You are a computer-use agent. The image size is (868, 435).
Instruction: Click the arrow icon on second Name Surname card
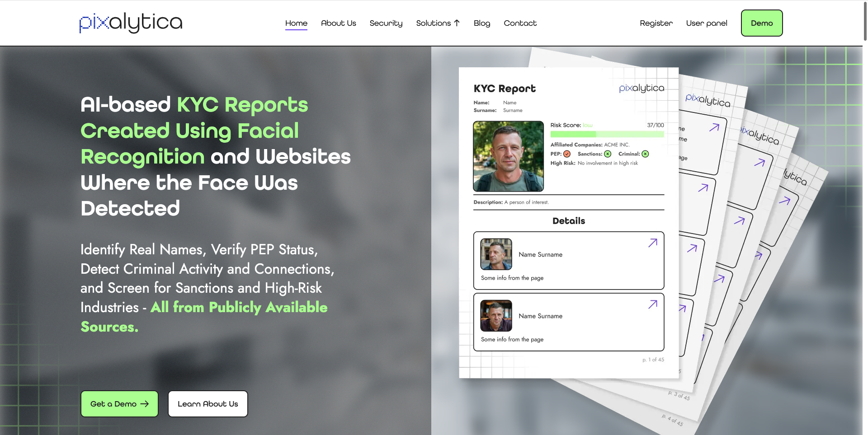pyautogui.click(x=652, y=304)
